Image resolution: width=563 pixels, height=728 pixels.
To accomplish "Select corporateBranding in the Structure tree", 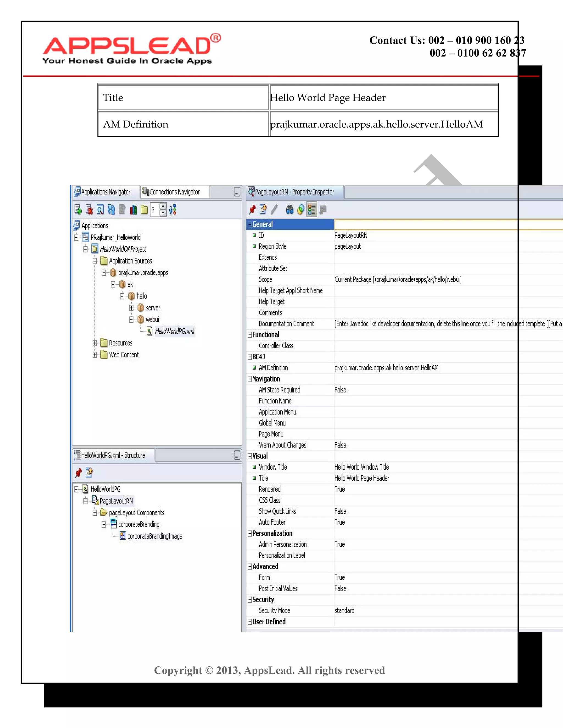I will click(139, 524).
